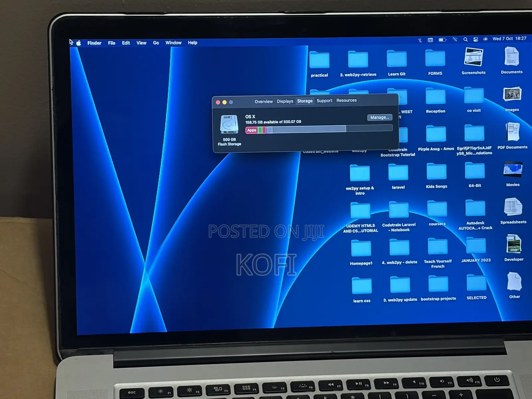Select the 3. web2py update folder
532x399 pixels.
400,285
